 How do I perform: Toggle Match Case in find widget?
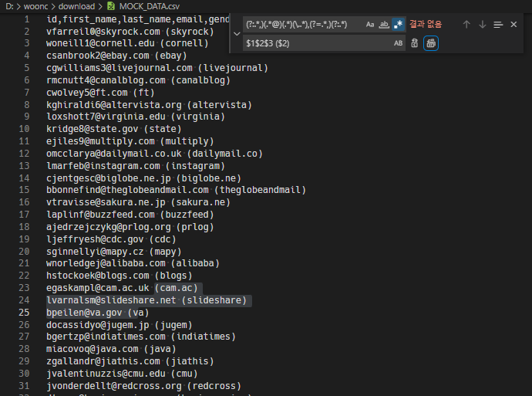(x=370, y=25)
